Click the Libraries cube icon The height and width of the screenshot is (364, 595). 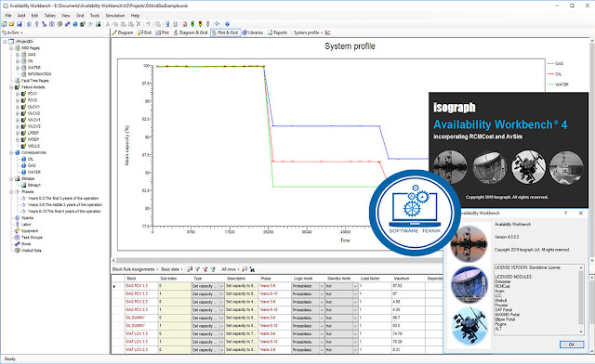245,32
